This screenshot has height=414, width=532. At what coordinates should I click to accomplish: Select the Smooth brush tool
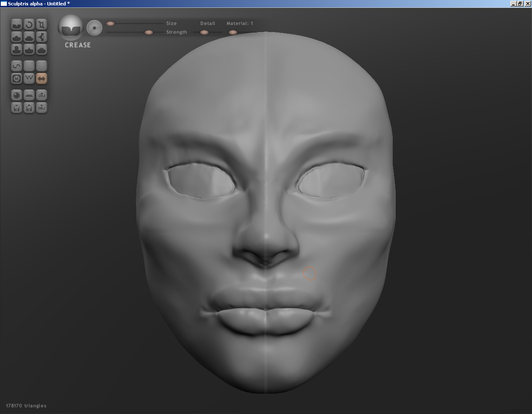tap(41, 50)
